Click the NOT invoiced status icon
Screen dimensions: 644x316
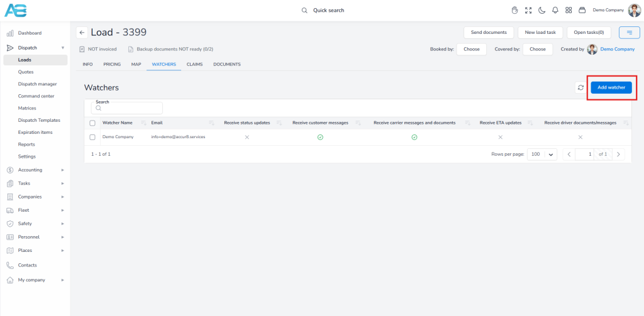pos(82,49)
